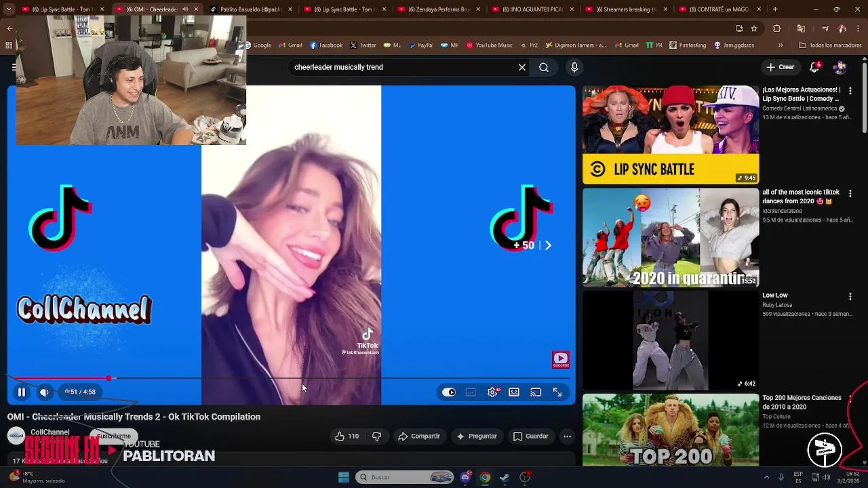The width and height of the screenshot is (868, 488).
Task: Open more actions menu under the video
Action: [567, 436]
